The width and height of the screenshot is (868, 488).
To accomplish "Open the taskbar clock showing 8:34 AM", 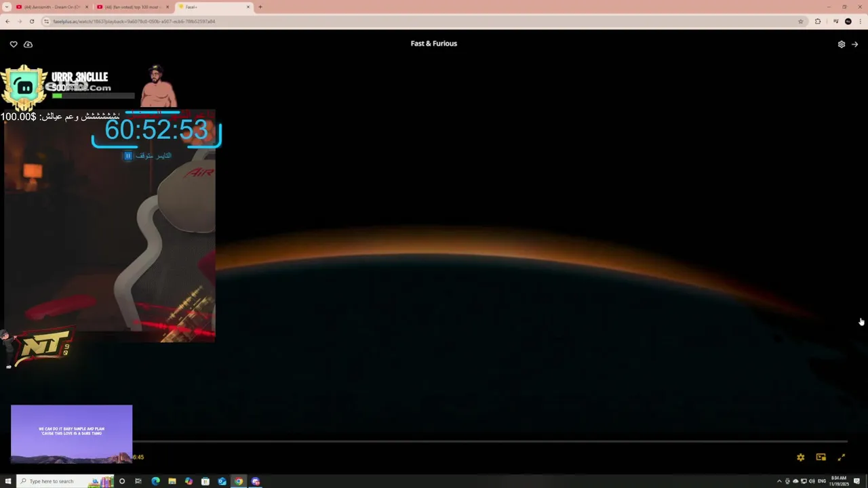I will 839,481.
